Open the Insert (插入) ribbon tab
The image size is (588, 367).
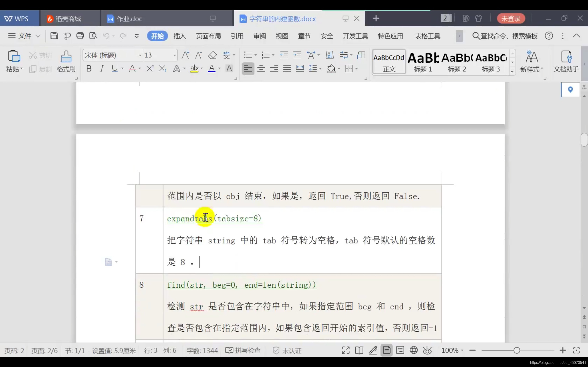point(180,36)
